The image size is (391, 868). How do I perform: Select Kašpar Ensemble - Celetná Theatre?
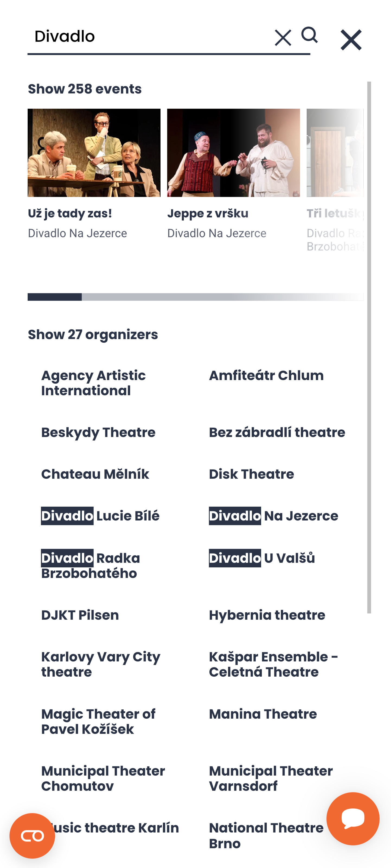tap(274, 664)
